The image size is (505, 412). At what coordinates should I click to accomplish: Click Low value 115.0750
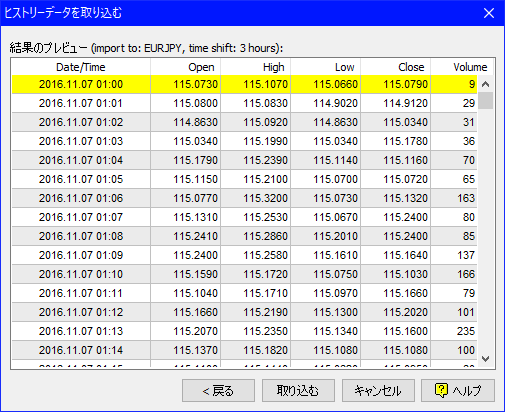pyautogui.click(x=335, y=274)
